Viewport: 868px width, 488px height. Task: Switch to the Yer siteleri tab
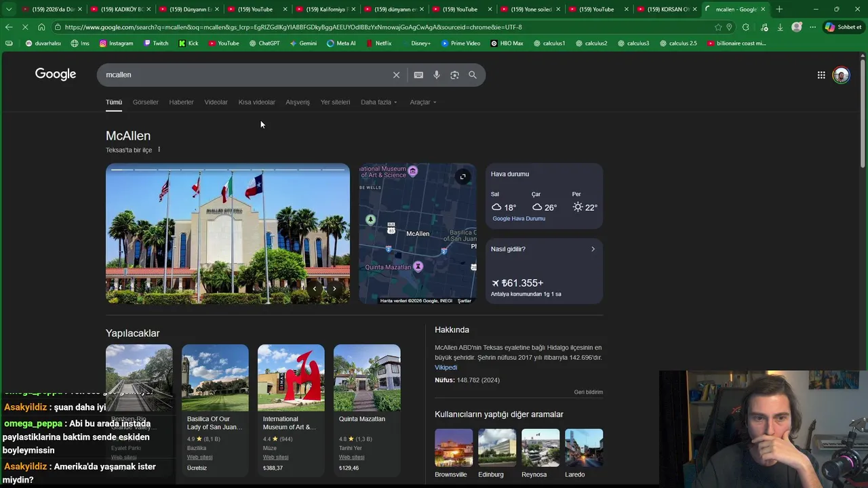pos(335,102)
